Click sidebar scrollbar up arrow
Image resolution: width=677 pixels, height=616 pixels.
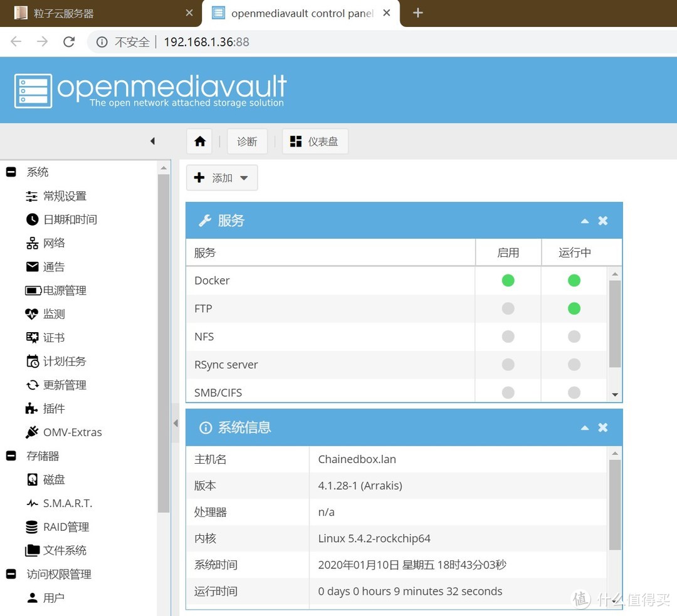(x=164, y=168)
